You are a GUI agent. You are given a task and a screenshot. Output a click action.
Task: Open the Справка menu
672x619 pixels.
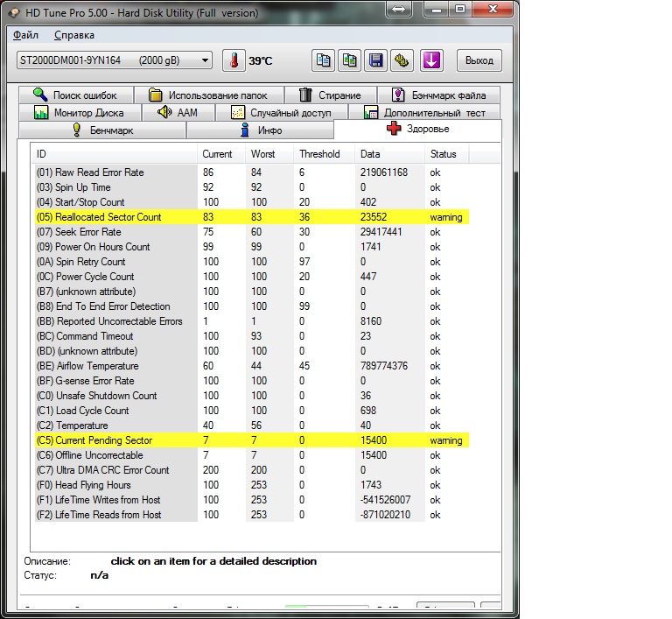[74, 35]
